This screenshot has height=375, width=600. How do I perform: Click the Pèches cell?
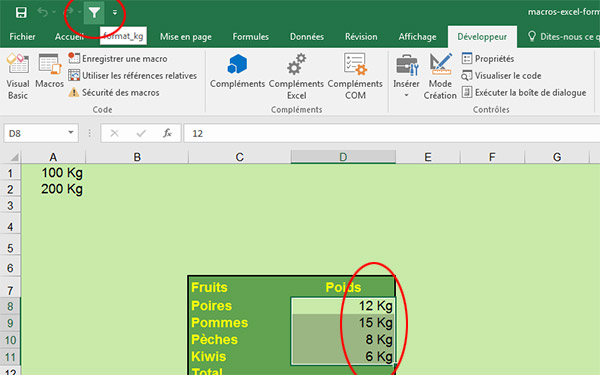click(x=240, y=339)
